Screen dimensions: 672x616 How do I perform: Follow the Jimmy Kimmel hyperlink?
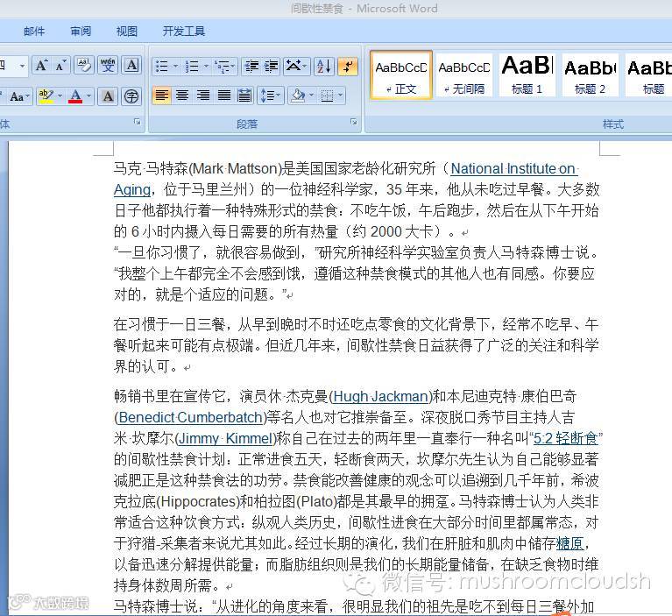[226, 438]
